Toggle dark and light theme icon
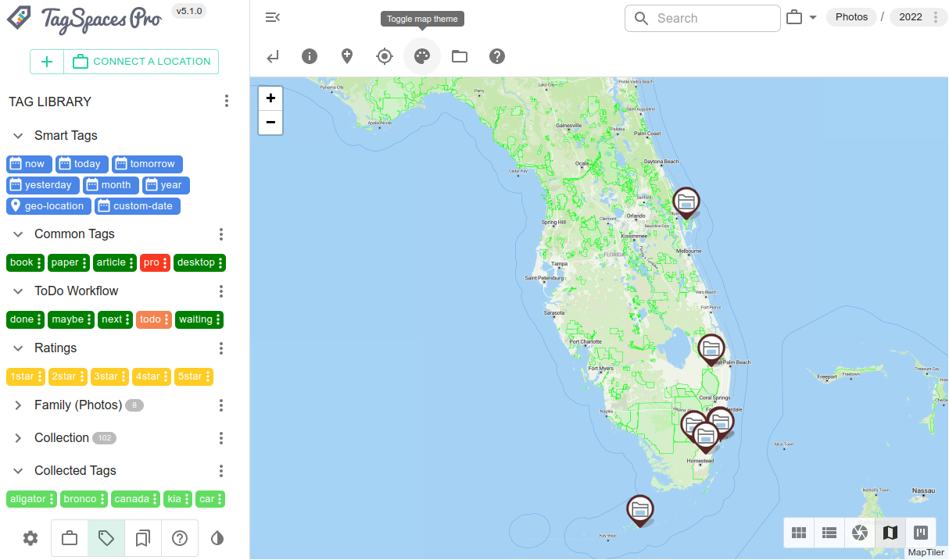The height and width of the screenshot is (560, 949). [x=217, y=538]
